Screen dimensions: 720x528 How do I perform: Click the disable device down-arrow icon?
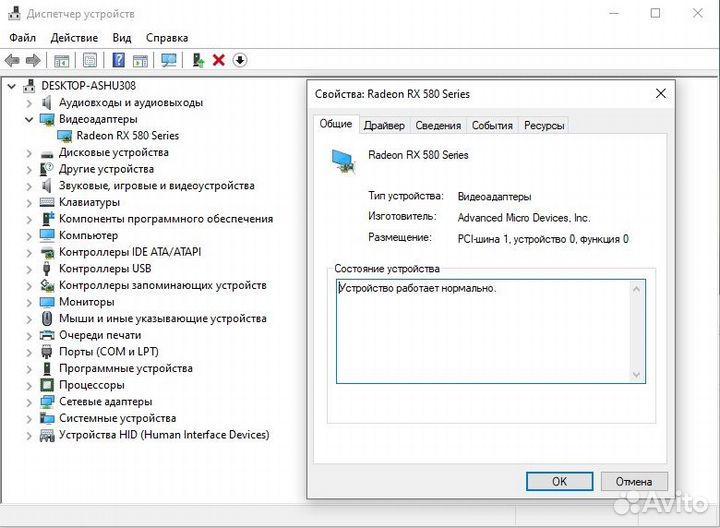tap(240, 60)
